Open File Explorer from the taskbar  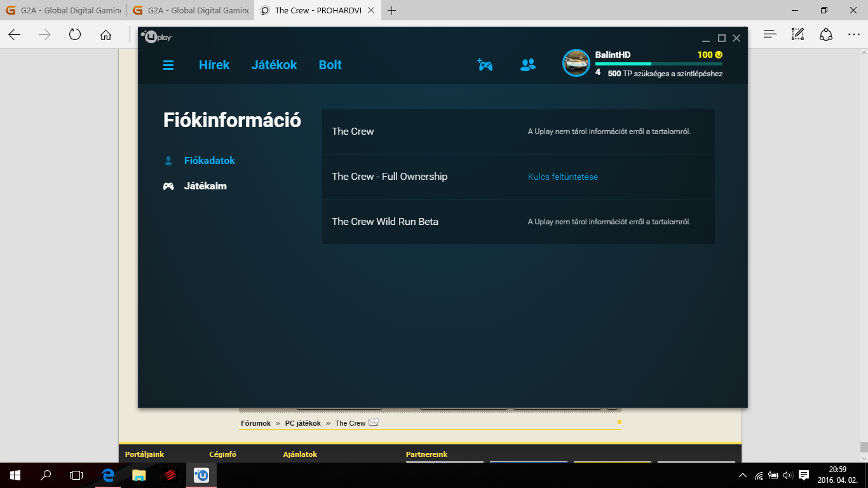(139, 475)
